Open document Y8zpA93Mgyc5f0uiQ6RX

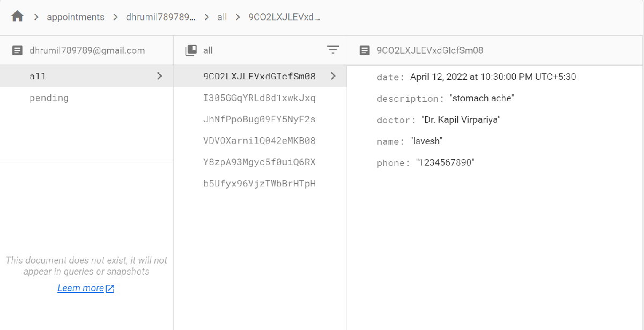(260, 162)
